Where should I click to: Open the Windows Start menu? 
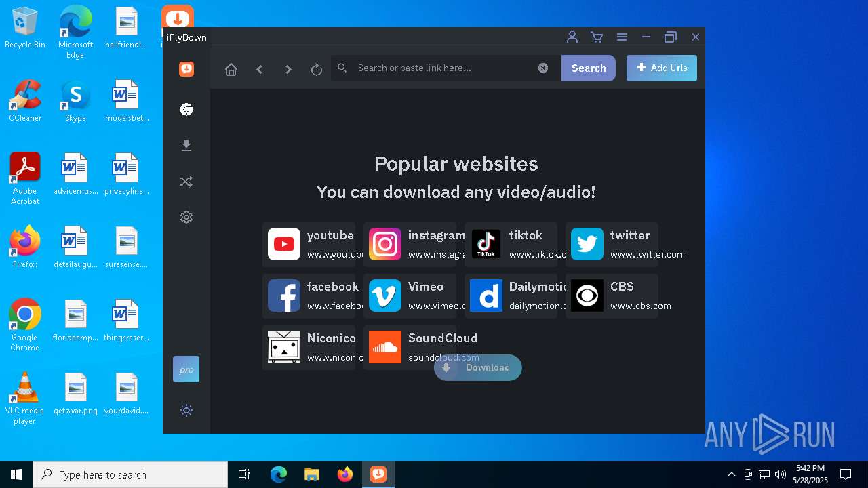(x=16, y=474)
